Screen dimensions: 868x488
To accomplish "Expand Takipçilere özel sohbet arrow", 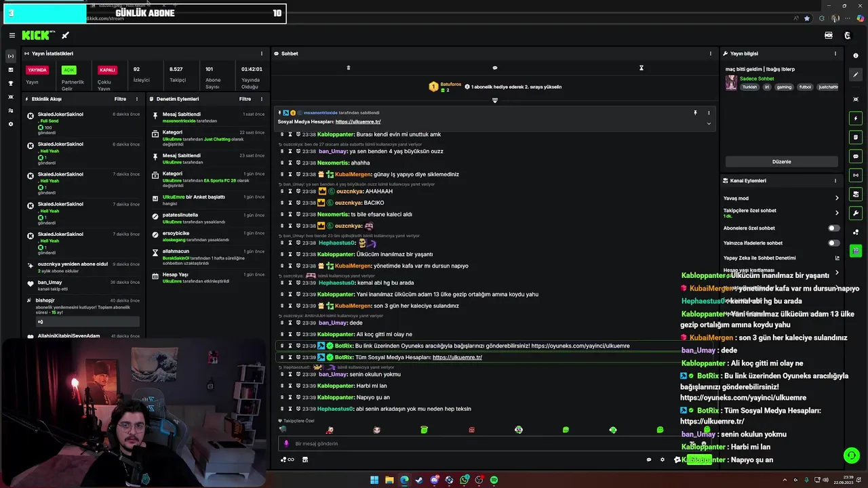I will click(x=837, y=213).
